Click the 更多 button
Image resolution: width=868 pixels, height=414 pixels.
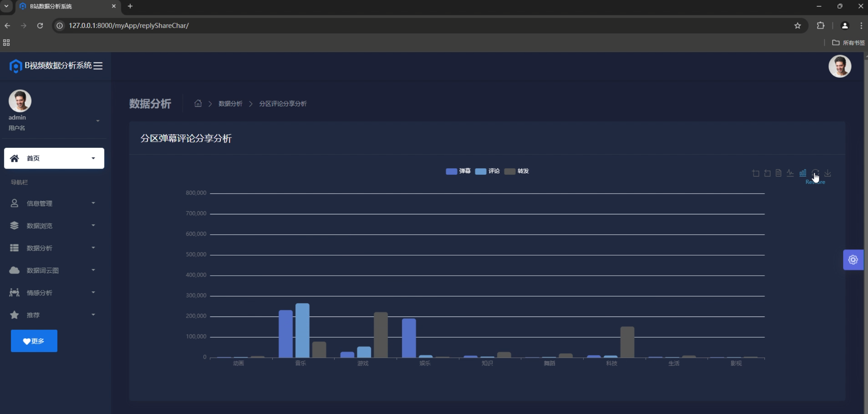tap(34, 341)
